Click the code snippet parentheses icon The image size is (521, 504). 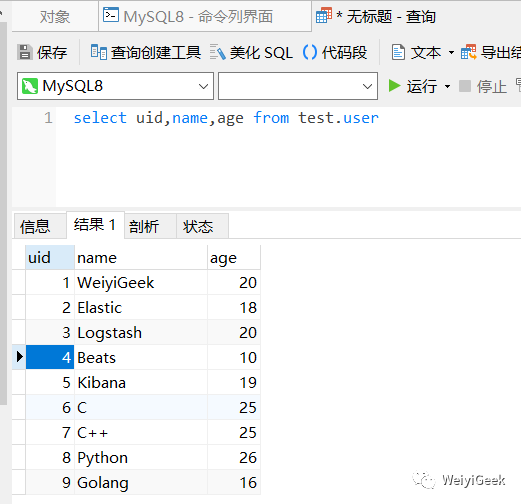pyautogui.click(x=310, y=52)
